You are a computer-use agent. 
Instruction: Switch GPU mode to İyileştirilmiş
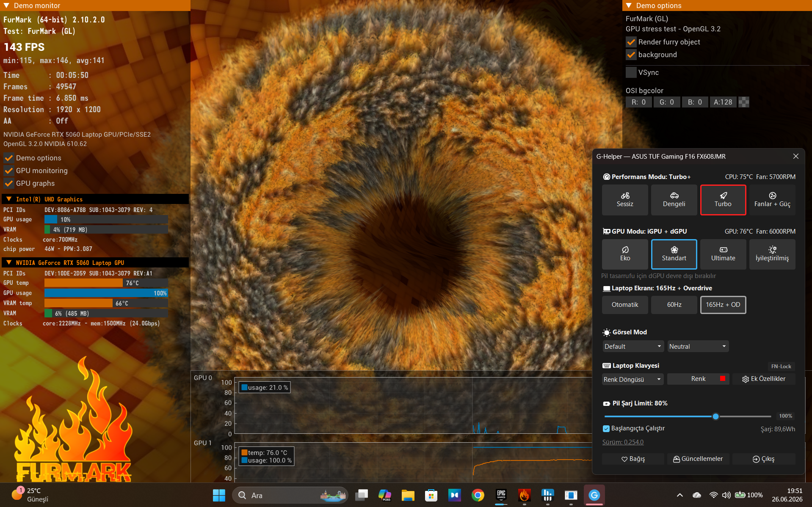point(772,254)
